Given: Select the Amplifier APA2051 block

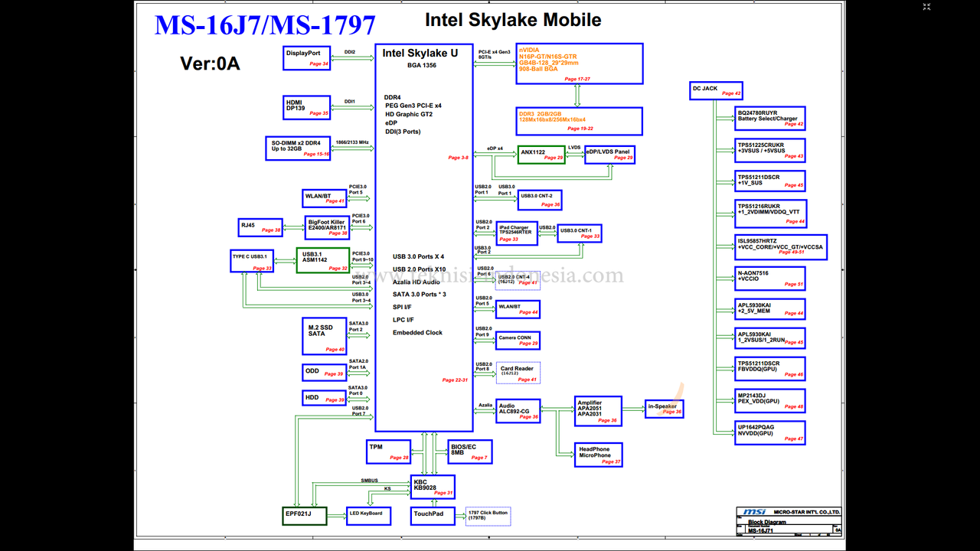Looking at the screenshot, I should (598, 411).
